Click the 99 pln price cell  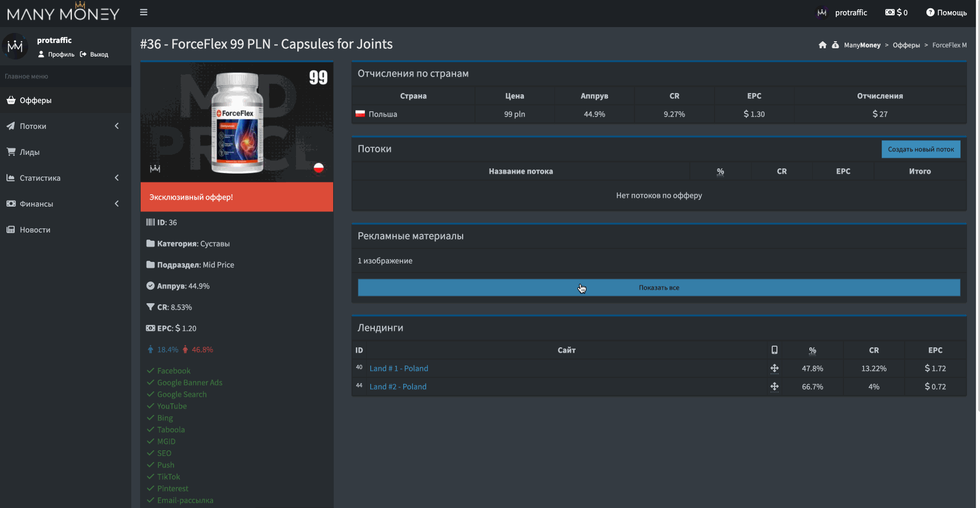pyautogui.click(x=514, y=114)
